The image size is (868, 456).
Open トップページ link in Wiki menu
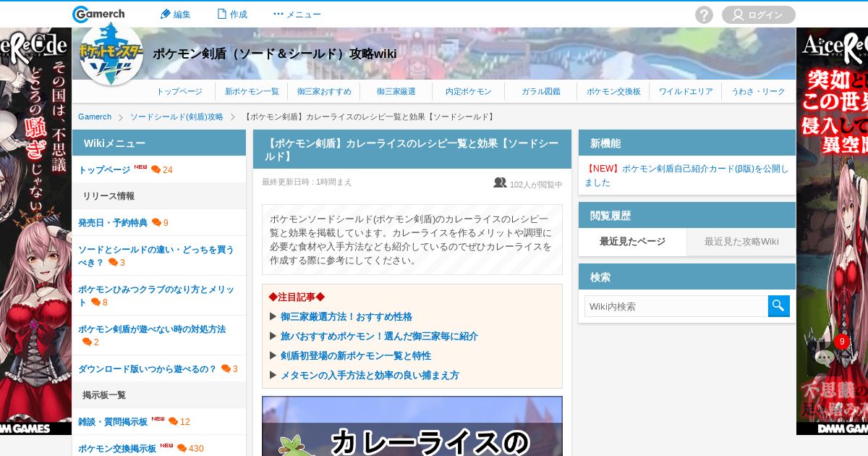104,170
